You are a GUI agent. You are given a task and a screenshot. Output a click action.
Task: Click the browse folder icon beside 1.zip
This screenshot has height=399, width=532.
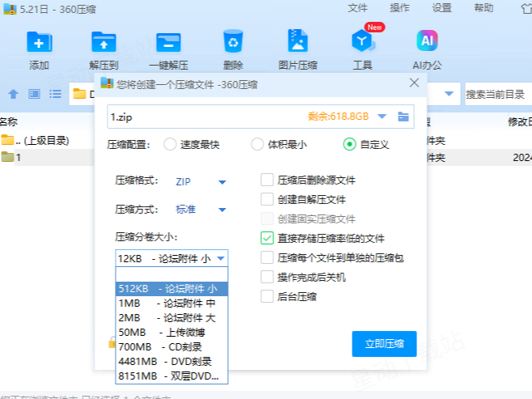pyautogui.click(x=403, y=117)
